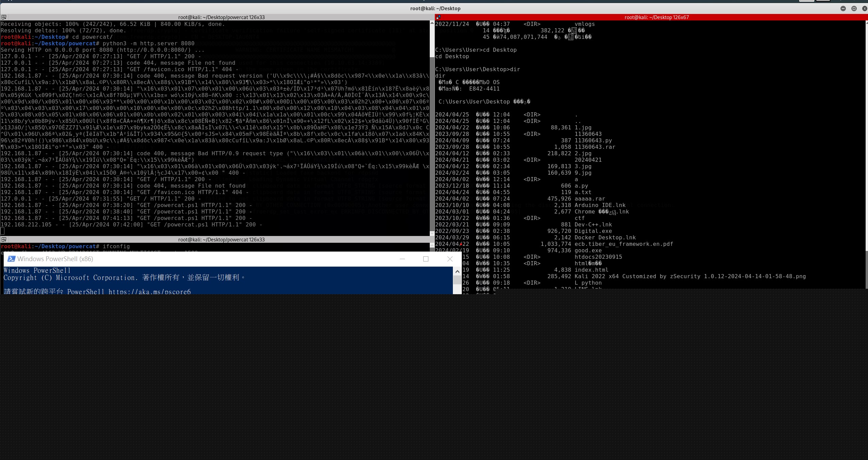Click PowerShell scrollbar up arrow
The width and height of the screenshot is (868, 460).
(457, 271)
